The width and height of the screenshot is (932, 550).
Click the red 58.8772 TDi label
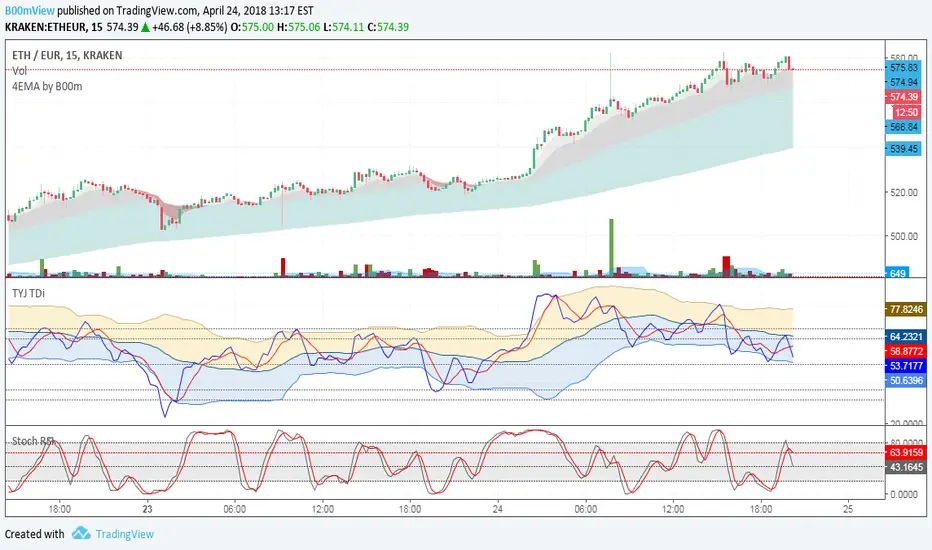pyautogui.click(x=905, y=351)
